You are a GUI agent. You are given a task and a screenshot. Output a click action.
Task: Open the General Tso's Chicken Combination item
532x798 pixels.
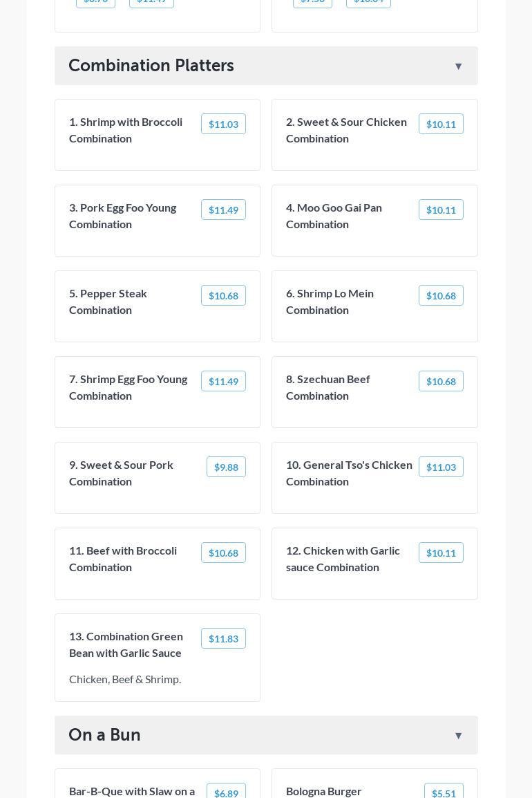(x=349, y=473)
